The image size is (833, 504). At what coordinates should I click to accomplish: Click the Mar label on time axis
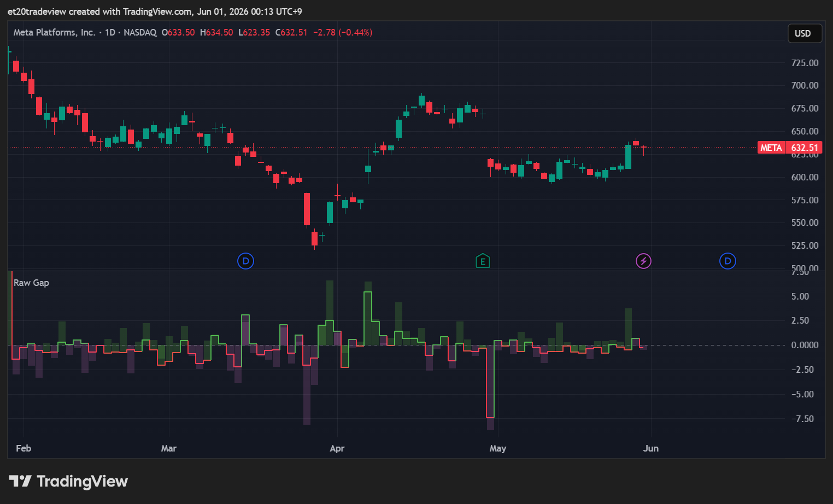pos(169,448)
